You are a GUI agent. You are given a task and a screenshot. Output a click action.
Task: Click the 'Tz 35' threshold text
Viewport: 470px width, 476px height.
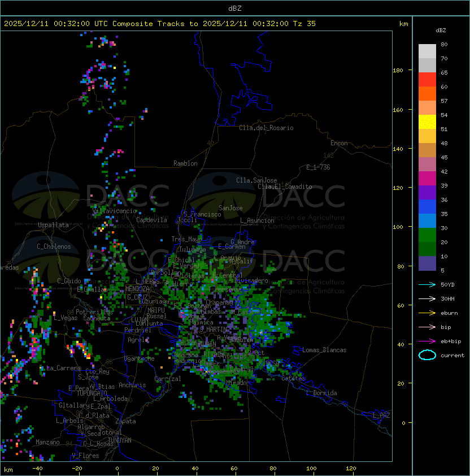304,24
